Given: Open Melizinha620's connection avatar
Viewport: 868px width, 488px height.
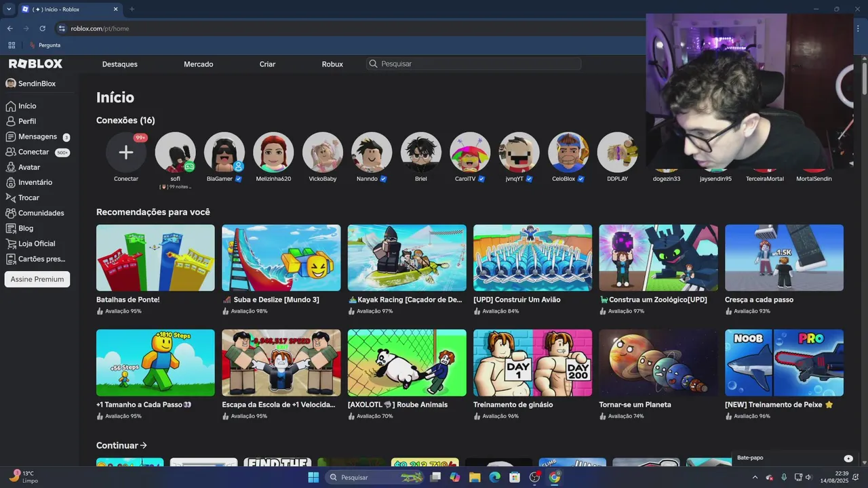Looking at the screenshot, I should click(273, 152).
